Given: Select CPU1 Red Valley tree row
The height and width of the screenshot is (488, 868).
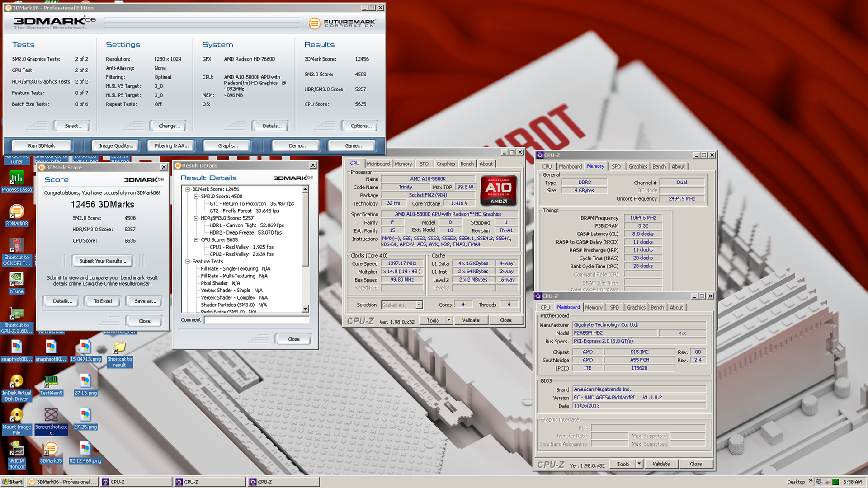Looking at the screenshot, I should point(241,247).
